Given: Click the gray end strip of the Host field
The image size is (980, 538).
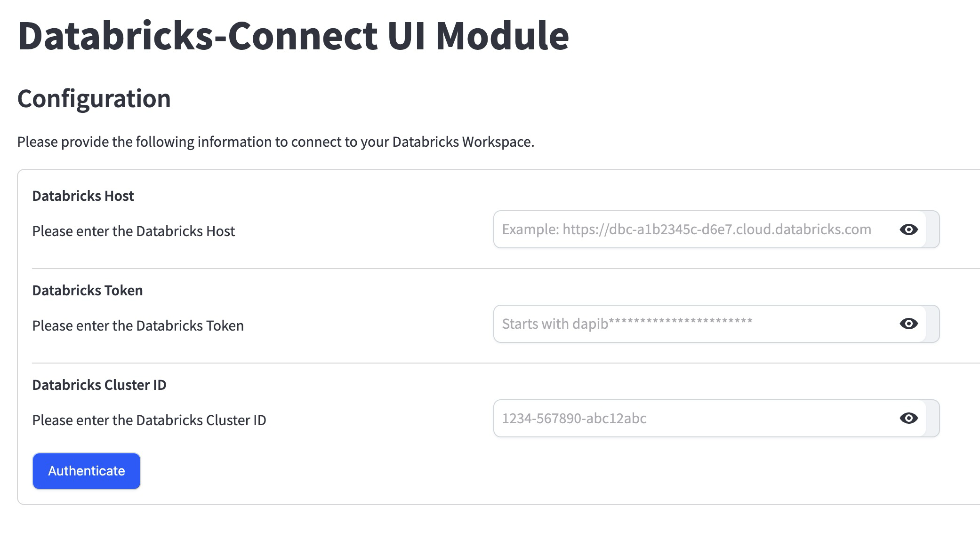Looking at the screenshot, I should click(x=932, y=229).
